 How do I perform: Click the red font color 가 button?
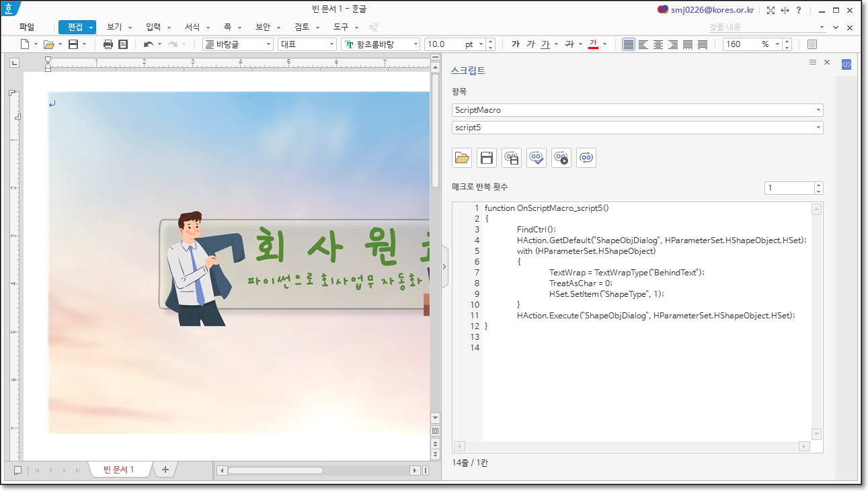(x=593, y=44)
